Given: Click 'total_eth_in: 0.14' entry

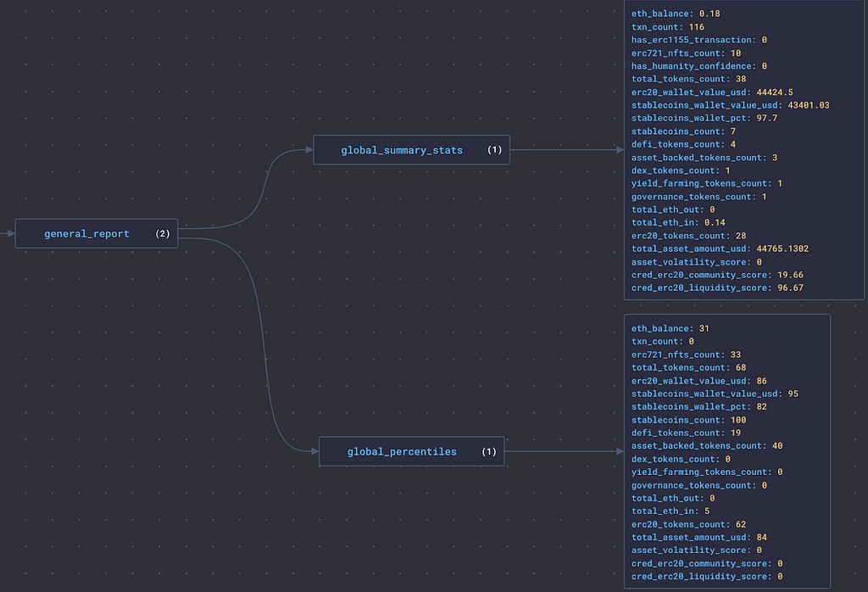Looking at the screenshot, I should 678,222.
